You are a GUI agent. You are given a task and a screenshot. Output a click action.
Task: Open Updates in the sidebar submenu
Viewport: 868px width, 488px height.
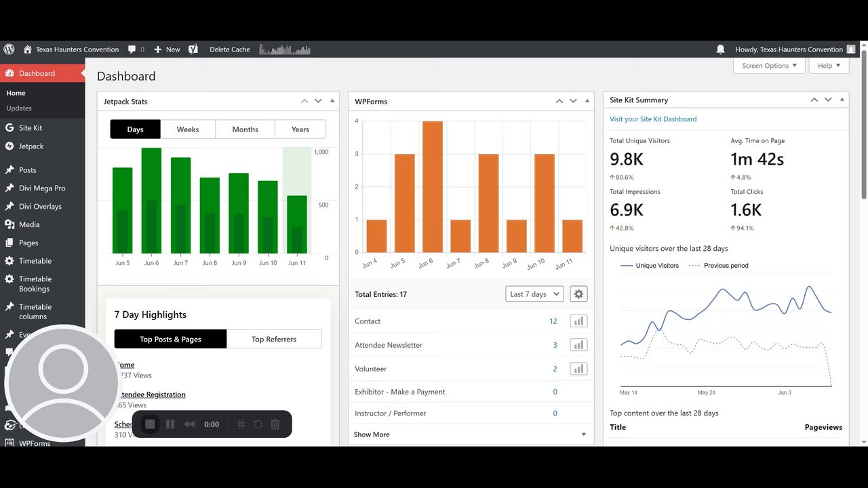coord(19,108)
